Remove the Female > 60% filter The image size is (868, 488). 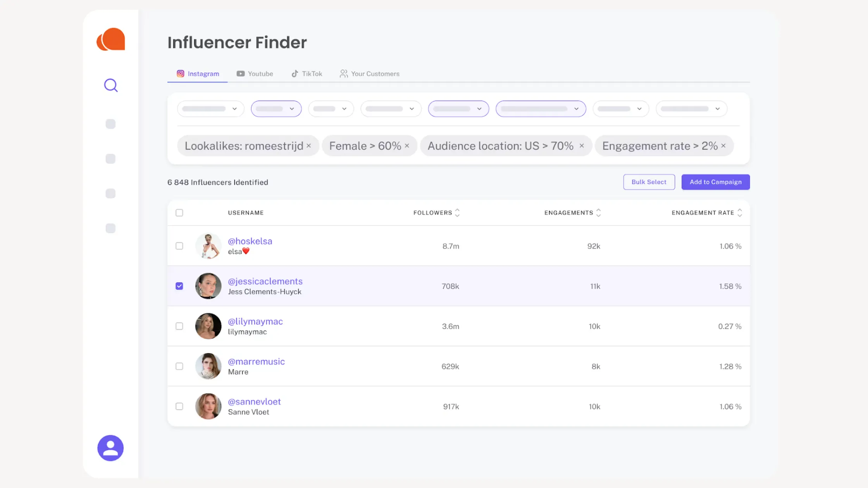[x=407, y=146]
